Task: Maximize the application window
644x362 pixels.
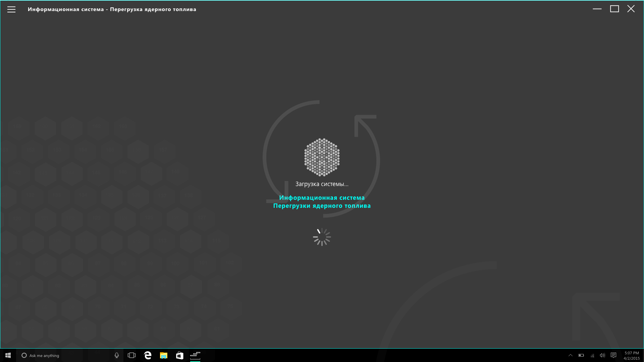Action: pos(614,9)
